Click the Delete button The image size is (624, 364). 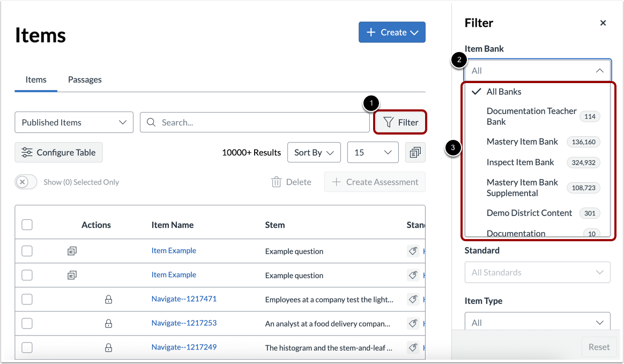click(x=291, y=182)
